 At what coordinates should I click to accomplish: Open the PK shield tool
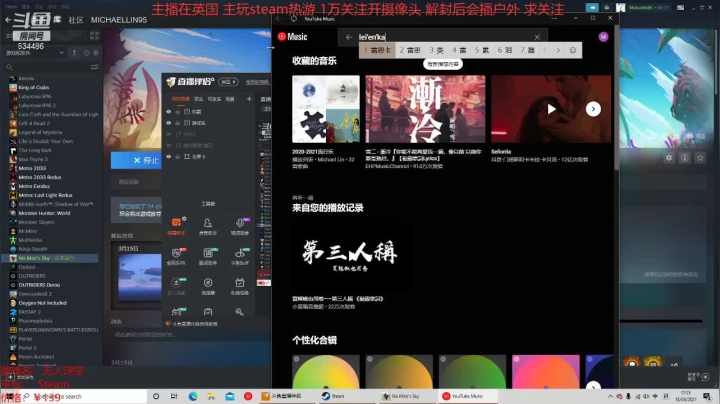176,256
